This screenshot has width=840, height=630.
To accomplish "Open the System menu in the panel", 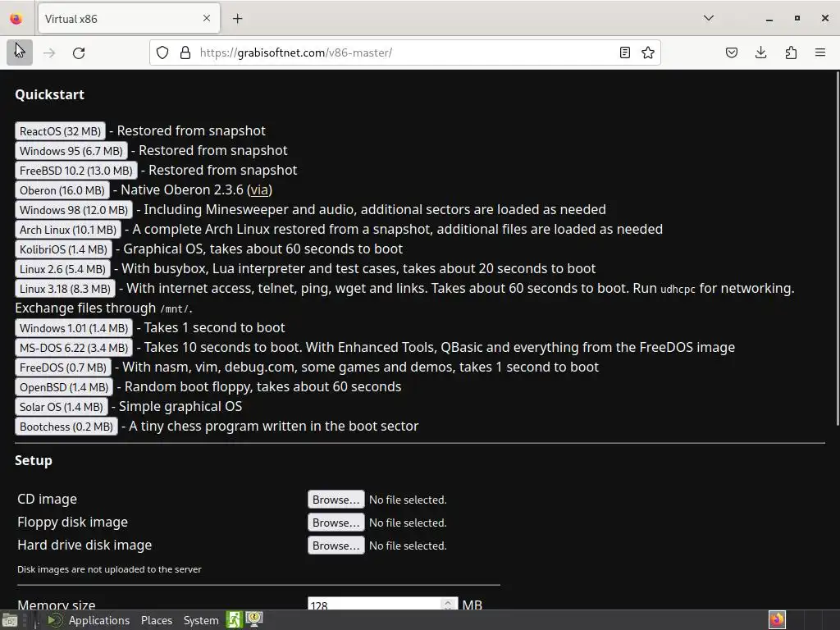I will click(201, 620).
